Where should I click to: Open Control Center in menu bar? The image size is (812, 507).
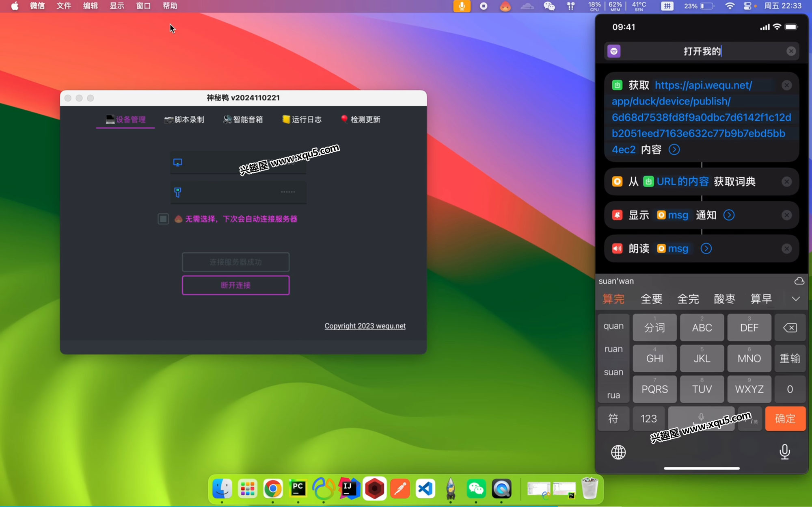pos(747,6)
